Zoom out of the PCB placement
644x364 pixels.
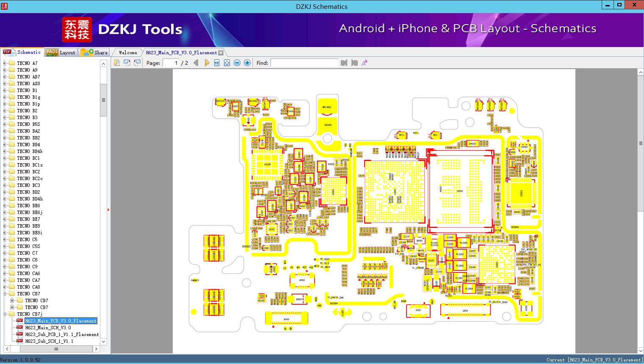(237, 63)
